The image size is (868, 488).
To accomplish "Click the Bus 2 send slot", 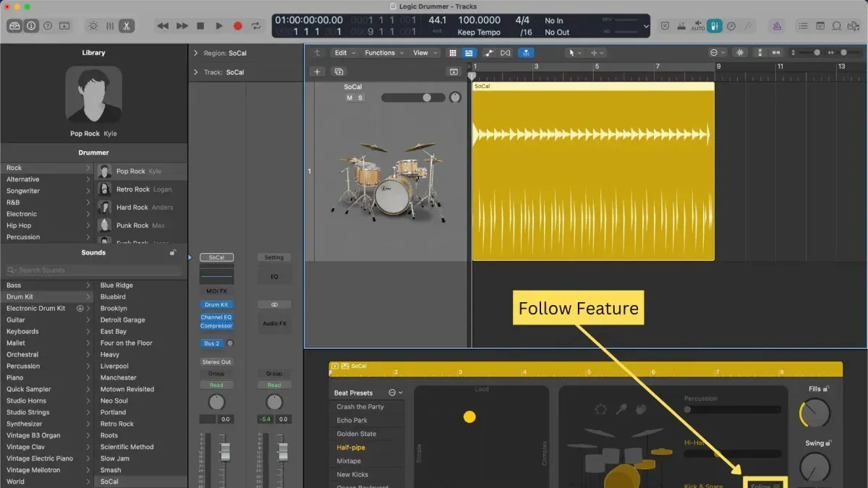I will point(212,343).
